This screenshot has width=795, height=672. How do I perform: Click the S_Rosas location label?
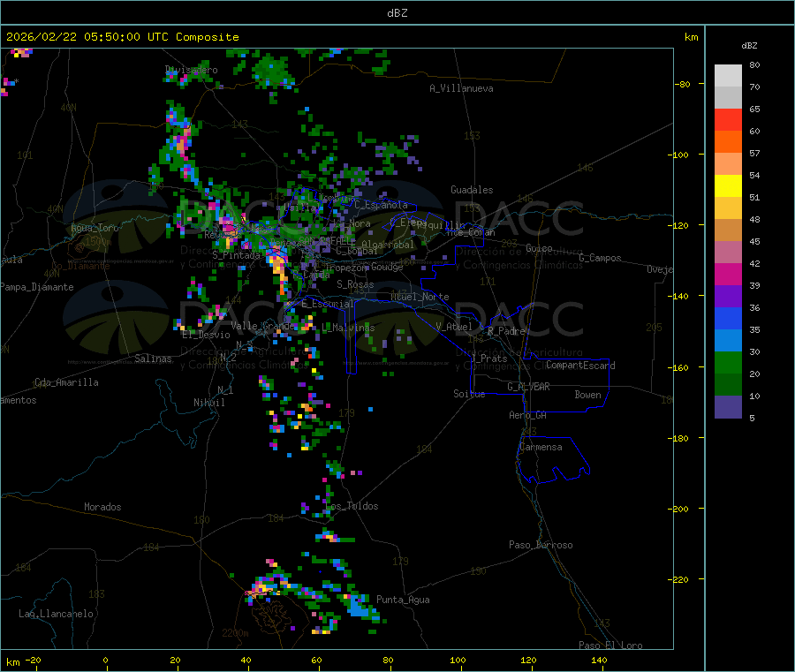pyautogui.click(x=355, y=284)
